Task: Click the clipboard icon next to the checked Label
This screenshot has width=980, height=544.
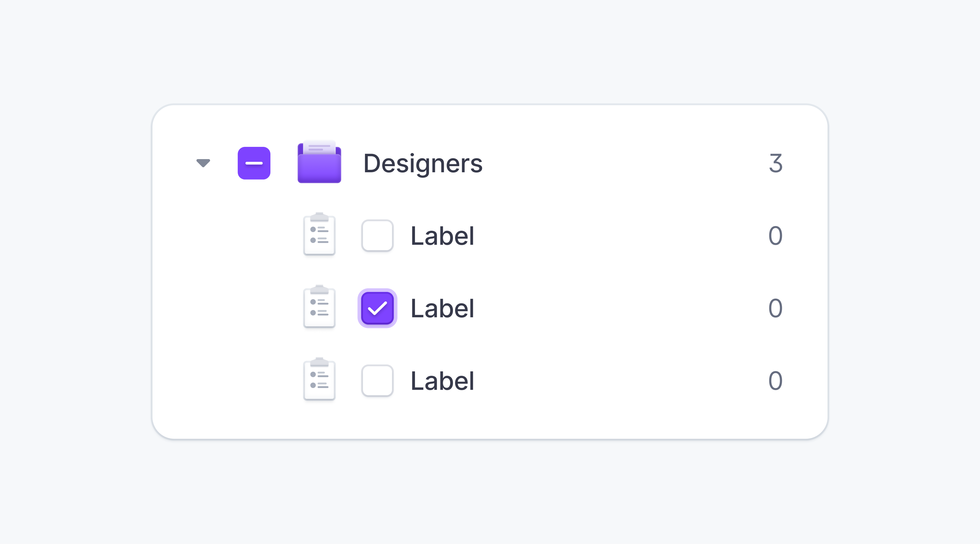Action: (319, 307)
